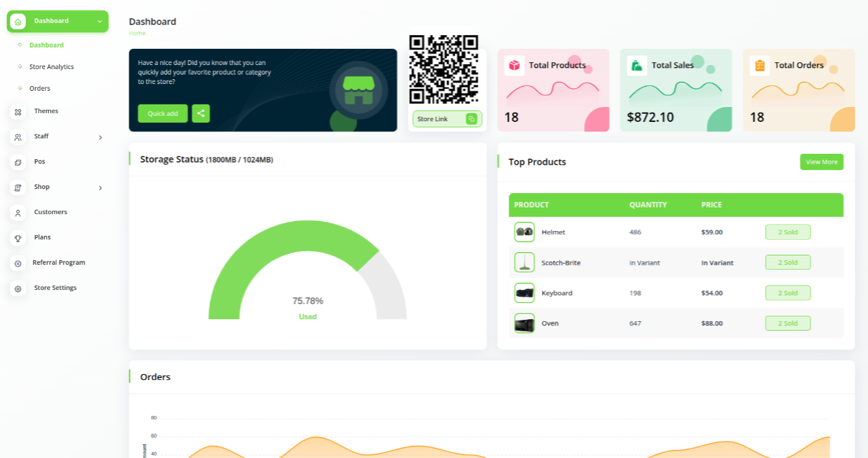Click the Customers person icon
Image resolution: width=868 pixels, height=458 pixels.
tap(18, 213)
